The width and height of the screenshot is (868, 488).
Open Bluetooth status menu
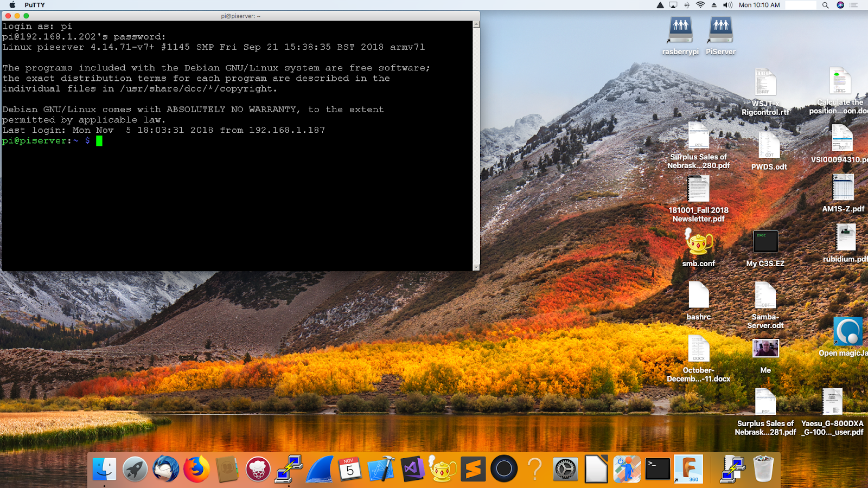[x=687, y=5]
